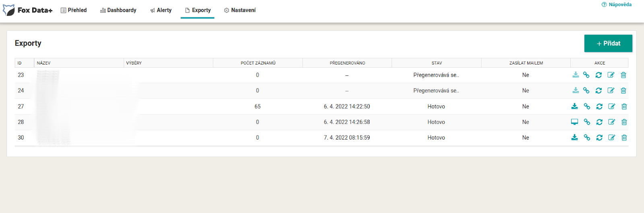
Task: Select date 7. 4. 2022 08:15:59
Action: (347, 138)
